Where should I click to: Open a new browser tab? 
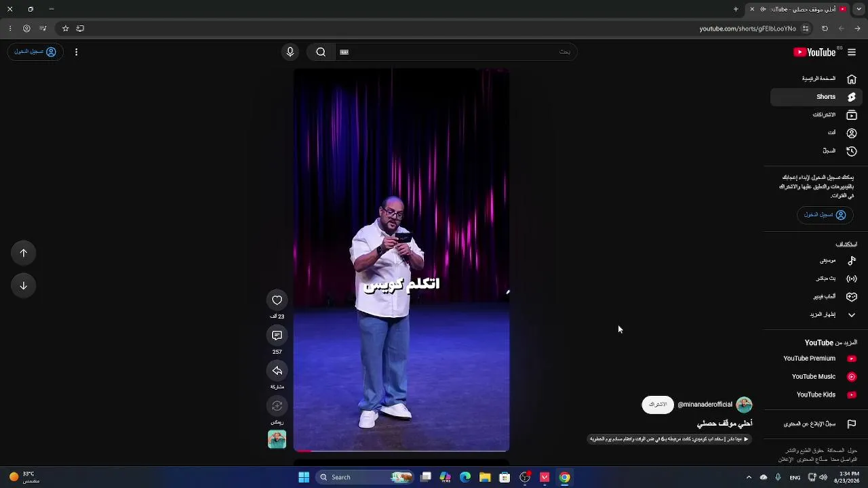[x=736, y=9]
